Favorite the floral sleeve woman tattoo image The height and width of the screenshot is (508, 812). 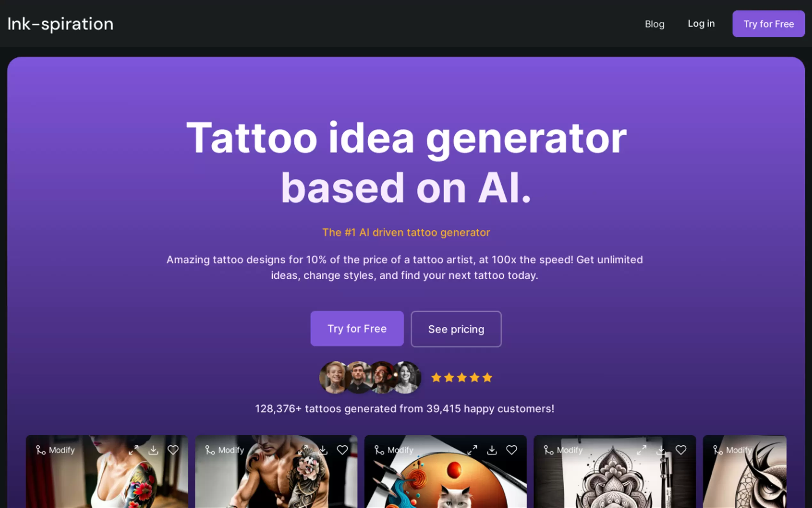(x=173, y=449)
